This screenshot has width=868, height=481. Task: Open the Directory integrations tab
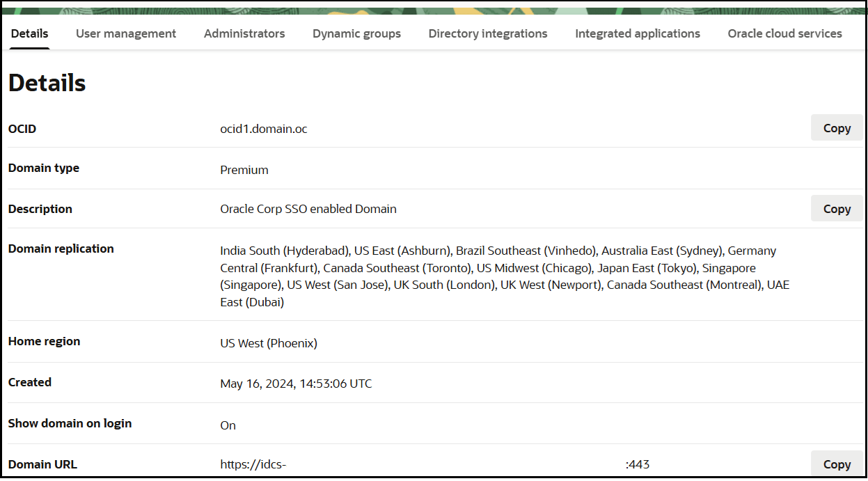(x=488, y=33)
